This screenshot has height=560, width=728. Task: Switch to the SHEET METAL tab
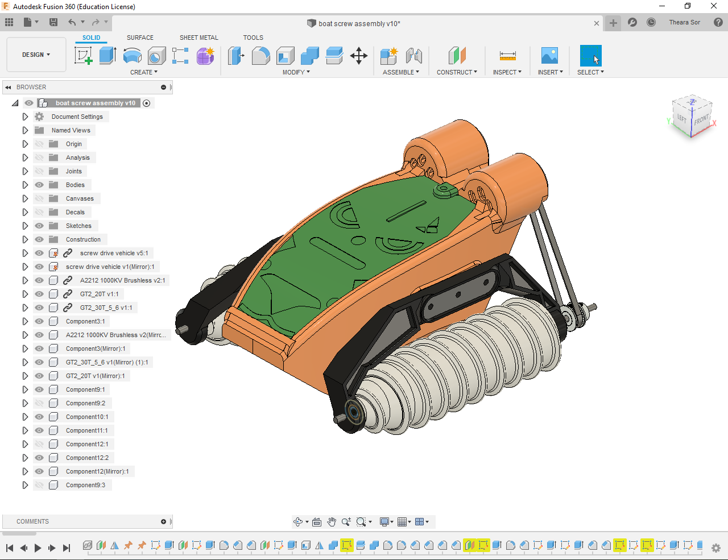[199, 38]
